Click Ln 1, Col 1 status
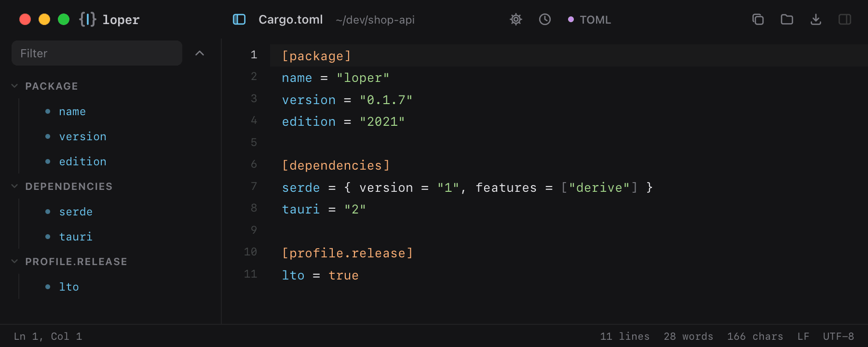Image resolution: width=868 pixels, height=347 pixels. click(x=48, y=336)
